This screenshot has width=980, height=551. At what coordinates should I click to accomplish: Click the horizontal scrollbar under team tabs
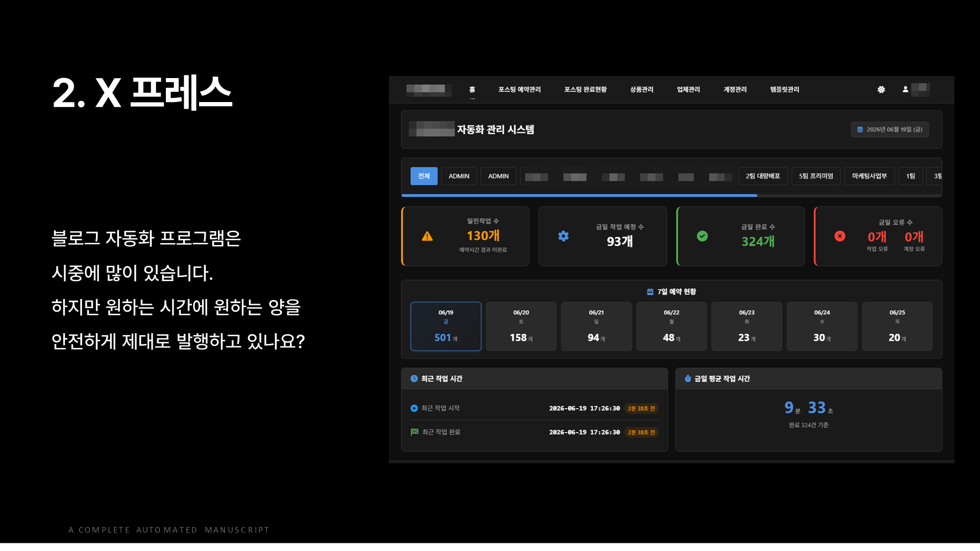pyautogui.click(x=579, y=195)
